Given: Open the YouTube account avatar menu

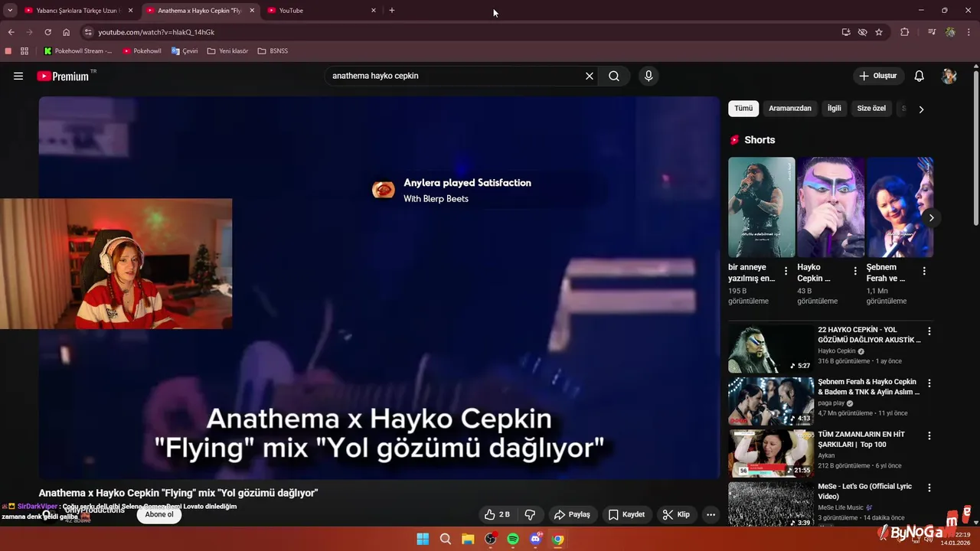Looking at the screenshot, I should pyautogui.click(x=949, y=76).
